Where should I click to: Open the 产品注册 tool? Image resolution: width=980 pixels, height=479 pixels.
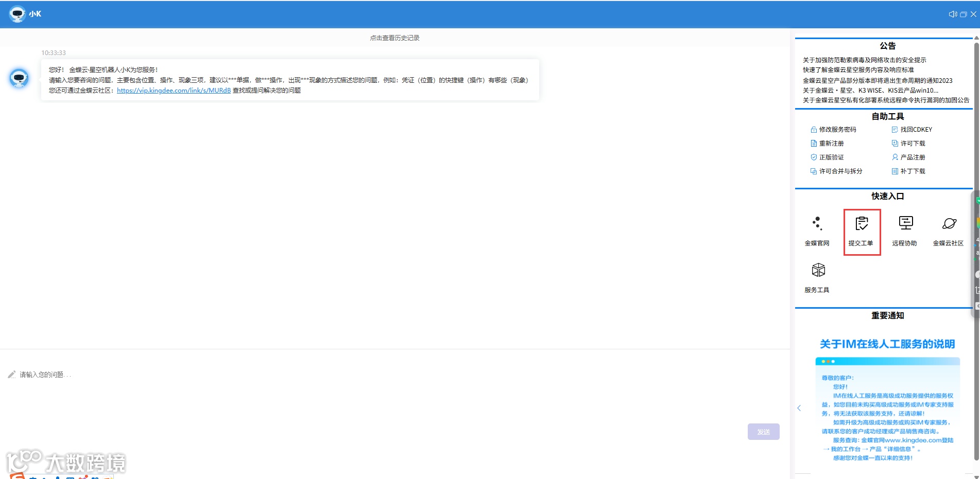[908, 157]
